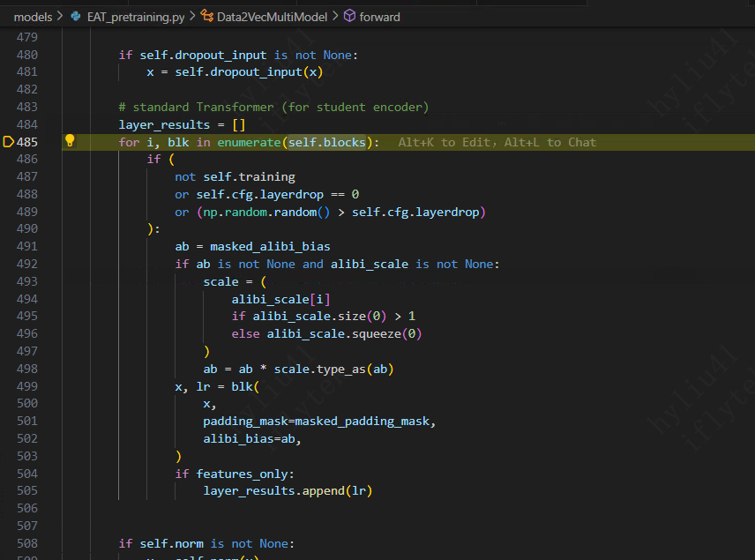Click 'enumerate' on line 485
755x560 pixels.
pyautogui.click(x=249, y=142)
